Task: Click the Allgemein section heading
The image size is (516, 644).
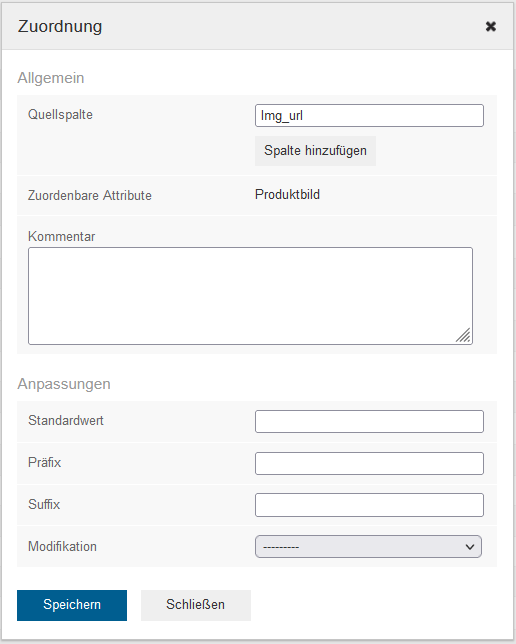Action: [x=51, y=78]
